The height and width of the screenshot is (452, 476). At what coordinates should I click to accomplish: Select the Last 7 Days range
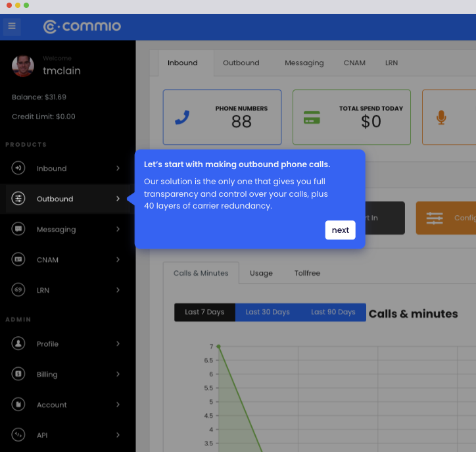pos(204,312)
